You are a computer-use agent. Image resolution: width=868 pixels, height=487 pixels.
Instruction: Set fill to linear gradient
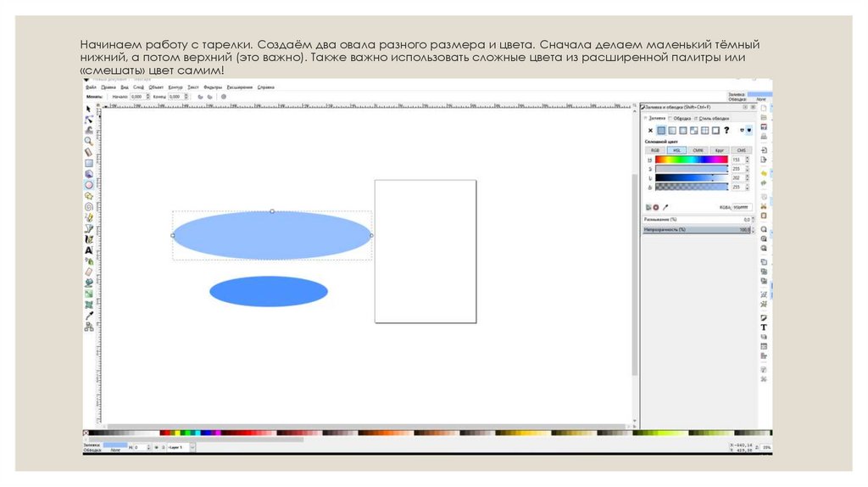(x=672, y=131)
